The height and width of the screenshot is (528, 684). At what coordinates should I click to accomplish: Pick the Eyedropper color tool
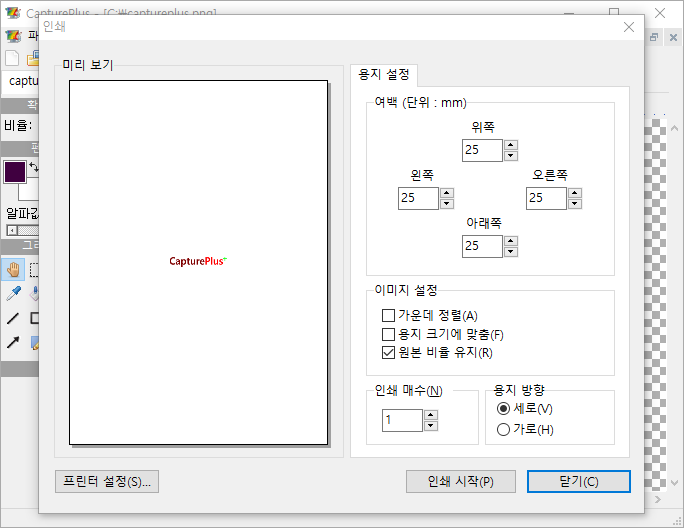point(13,293)
